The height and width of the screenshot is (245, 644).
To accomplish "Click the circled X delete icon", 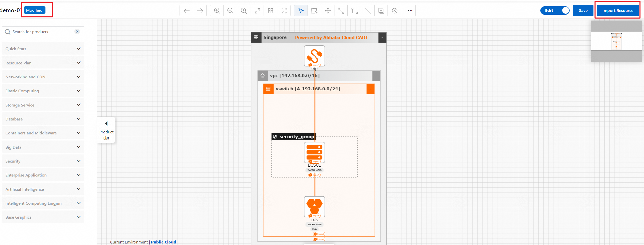I will pos(395,11).
